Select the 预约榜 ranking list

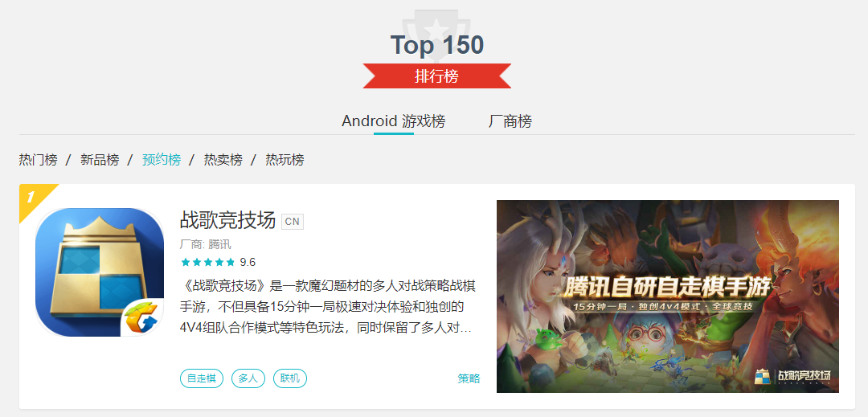[x=162, y=160]
